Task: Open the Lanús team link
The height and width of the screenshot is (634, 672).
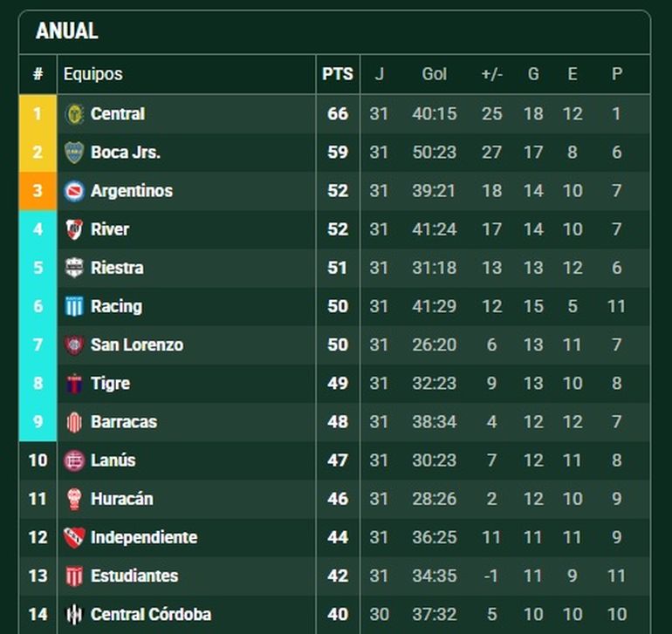Action: coord(113,460)
